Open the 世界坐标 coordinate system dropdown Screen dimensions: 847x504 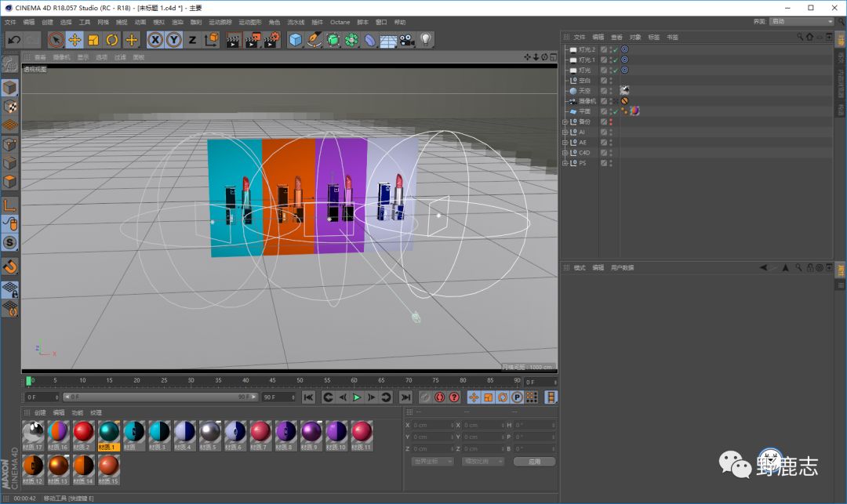432,462
